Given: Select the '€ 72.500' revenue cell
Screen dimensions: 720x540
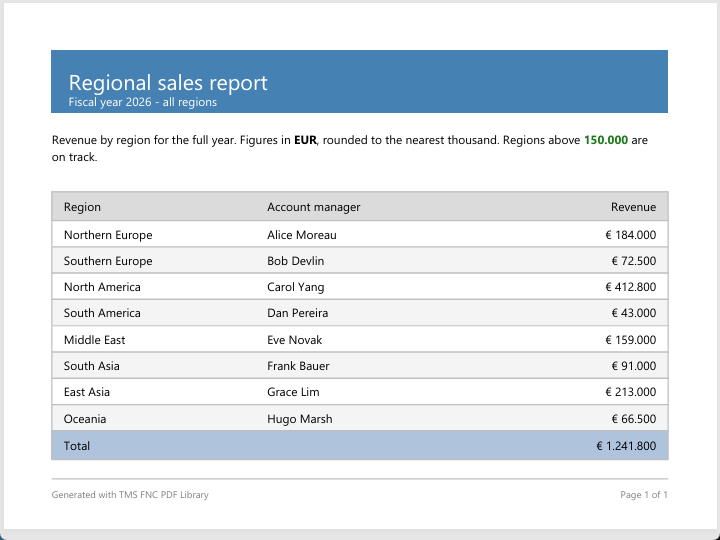Looking at the screenshot, I should 634,261.
